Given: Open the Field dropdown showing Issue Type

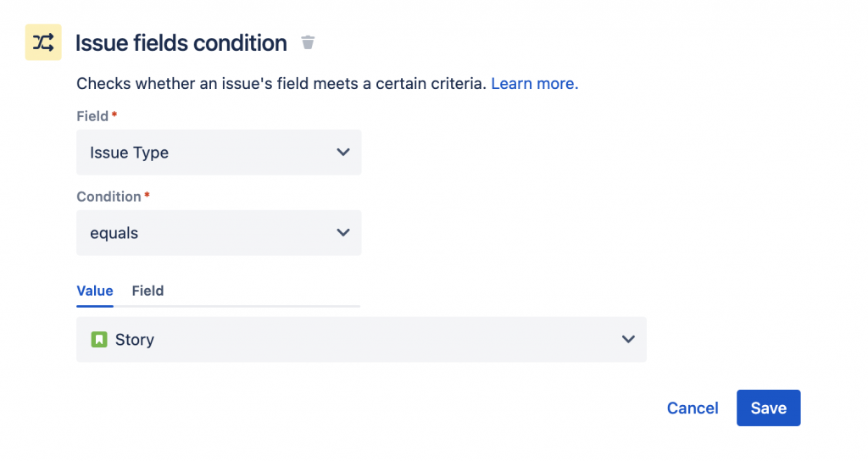Looking at the screenshot, I should point(219,153).
